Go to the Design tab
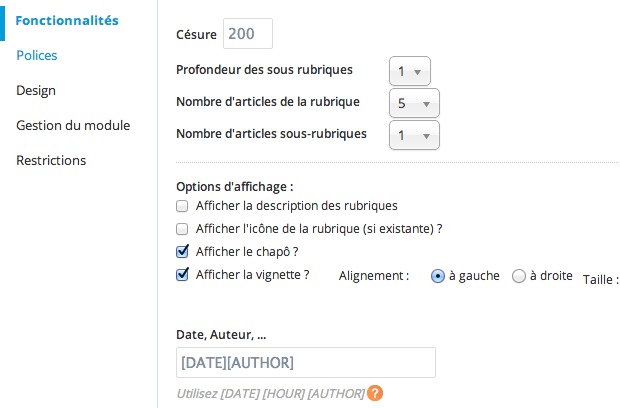 click(36, 90)
